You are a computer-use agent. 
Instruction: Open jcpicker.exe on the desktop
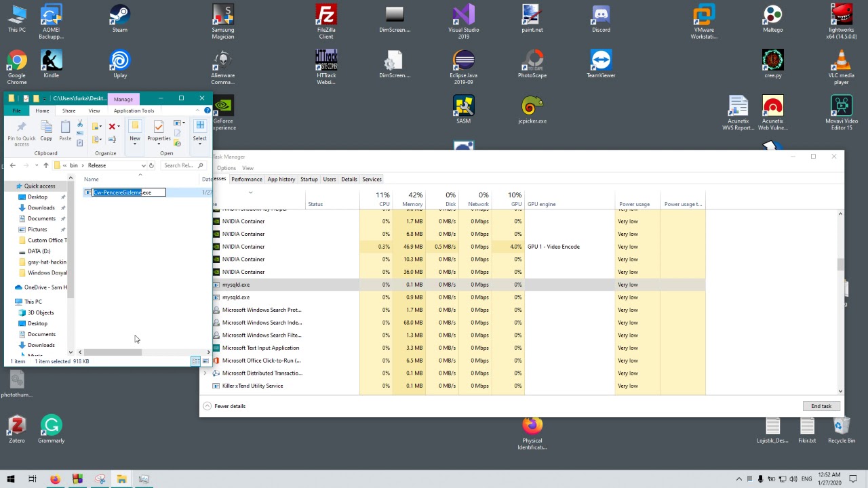532,110
